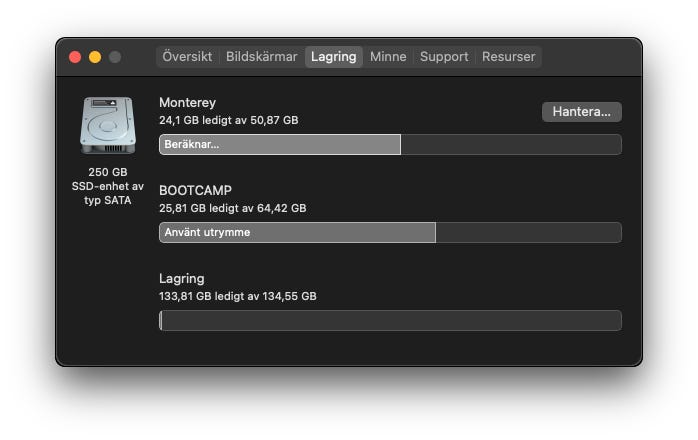Close the window with the red button
Screen dimensions: 698x440
click(x=75, y=57)
